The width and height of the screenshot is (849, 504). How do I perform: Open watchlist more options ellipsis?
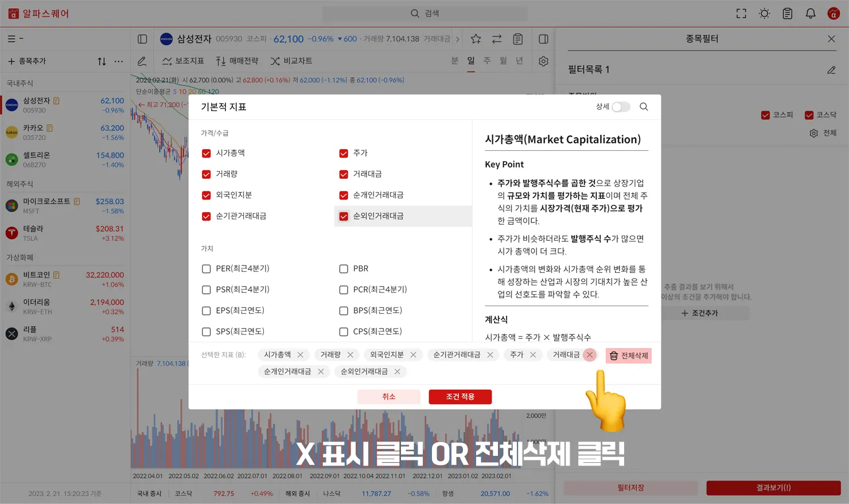coord(119,61)
